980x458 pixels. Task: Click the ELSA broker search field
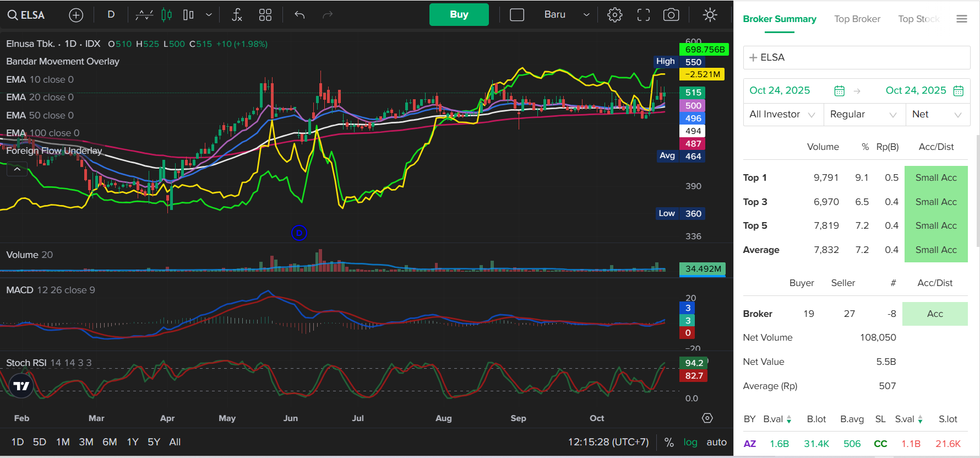point(856,57)
